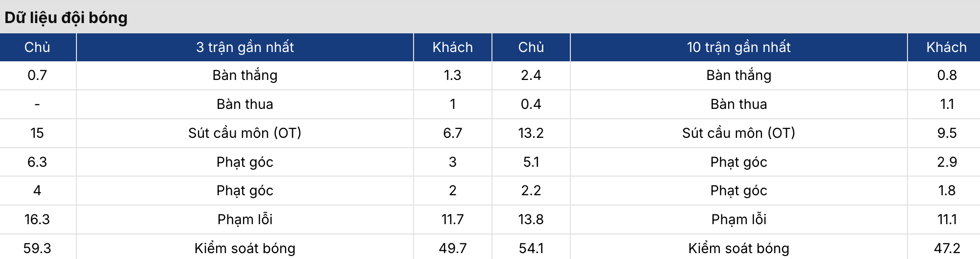Click the 59.3 possession value
Screen dimensions: 980x259
coord(37,248)
